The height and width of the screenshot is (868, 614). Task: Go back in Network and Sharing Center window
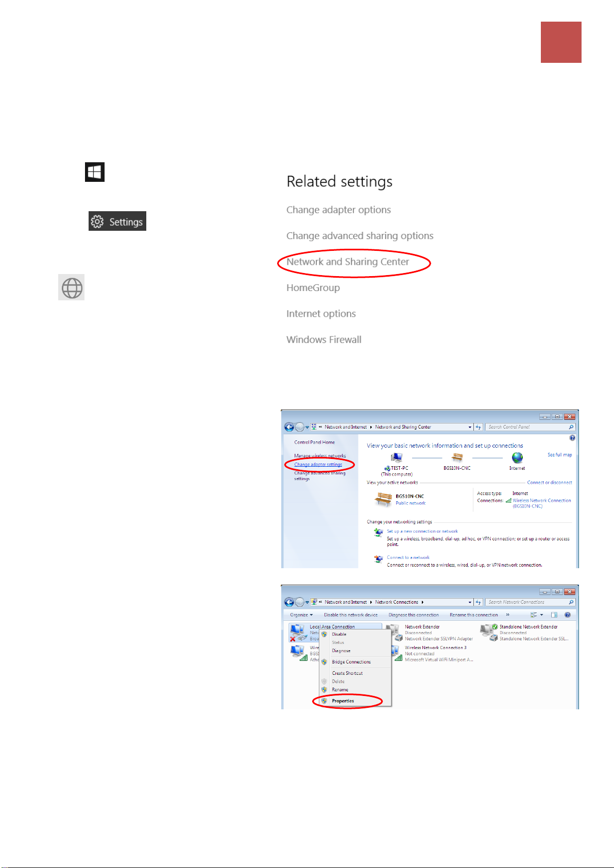click(x=289, y=427)
